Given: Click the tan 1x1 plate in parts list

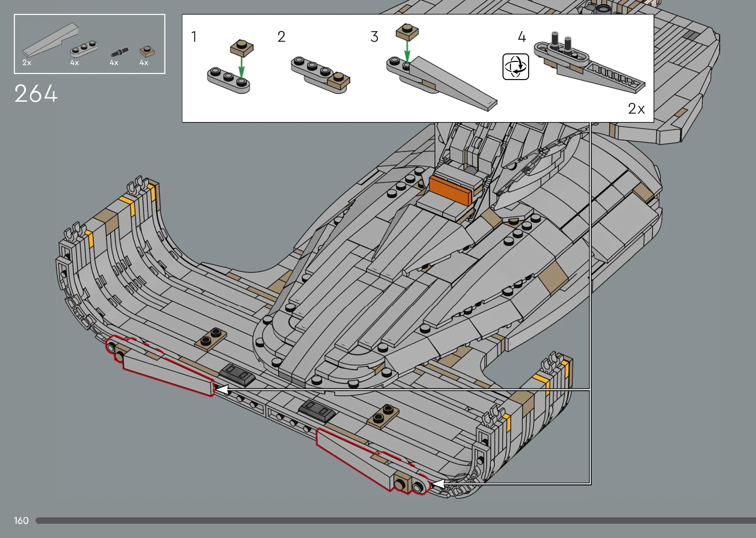Looking at the screenshot, I should click(x=147, y=51).
